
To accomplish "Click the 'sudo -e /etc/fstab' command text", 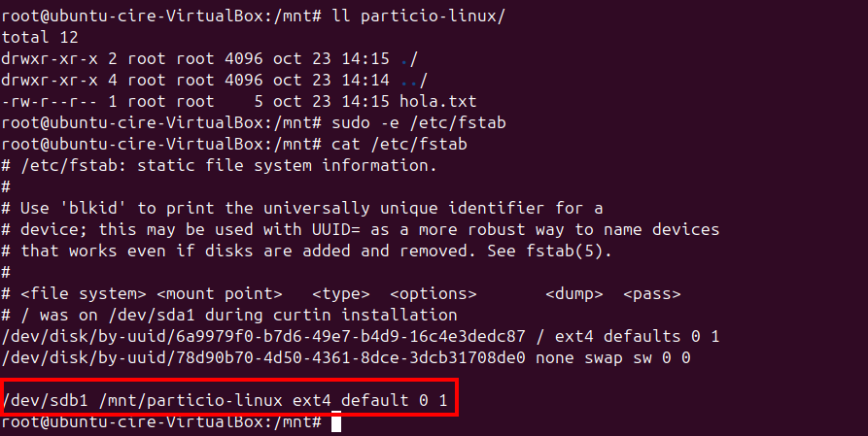I will click(x=399, y=122).
